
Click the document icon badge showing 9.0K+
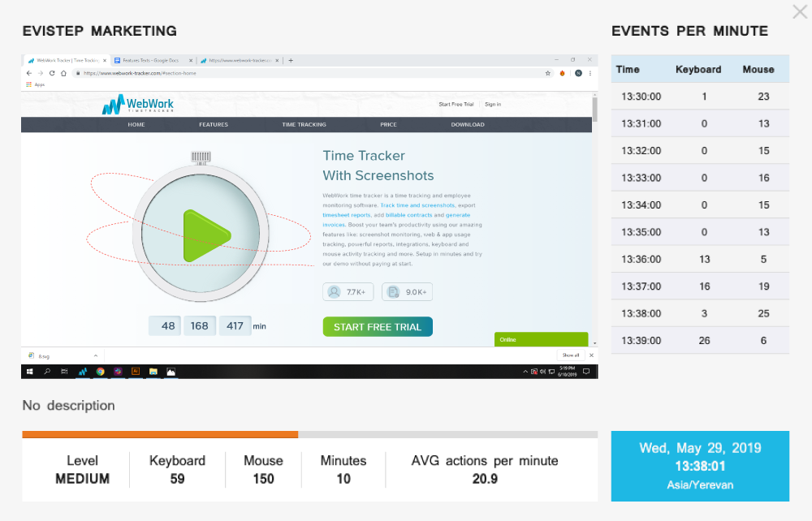pos(407,292)
